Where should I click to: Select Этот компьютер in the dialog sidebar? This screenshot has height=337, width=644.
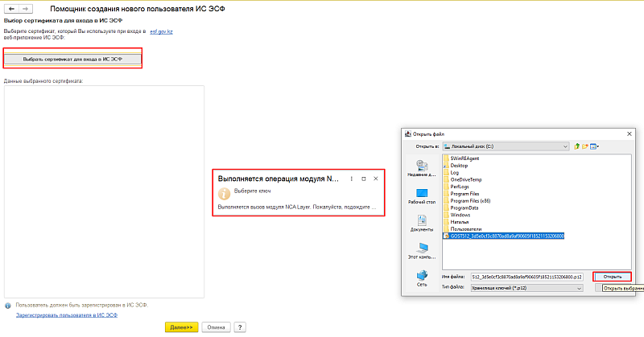point(422,249)
